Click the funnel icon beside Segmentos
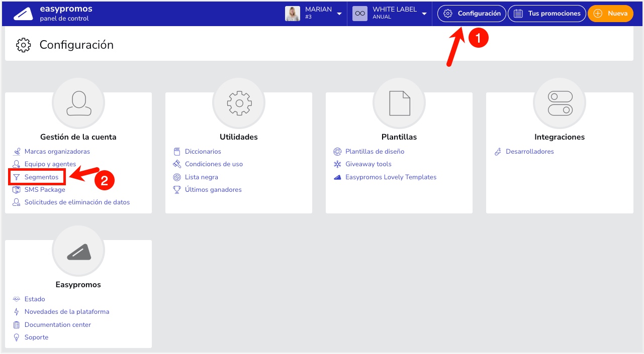 pyautogui.click(x=17, y=177)
